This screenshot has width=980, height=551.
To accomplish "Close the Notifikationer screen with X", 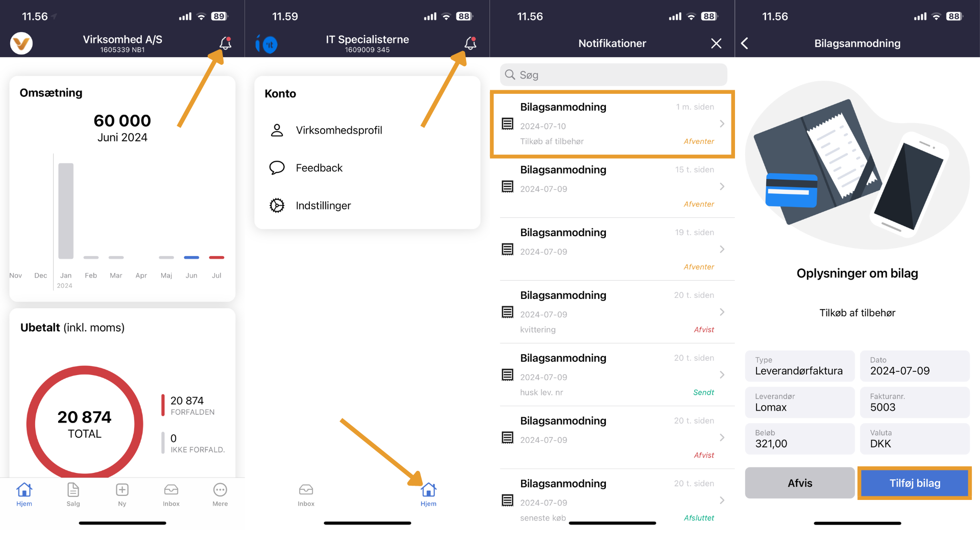I will click(x=716, y=43).
